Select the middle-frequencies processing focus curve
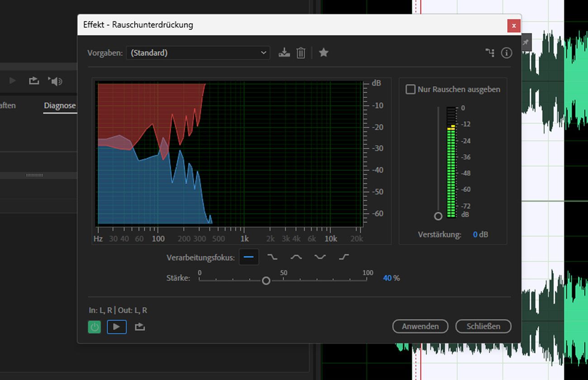Image resolution: width=588 pixels, height=380 pixels. tap(296, 257)
